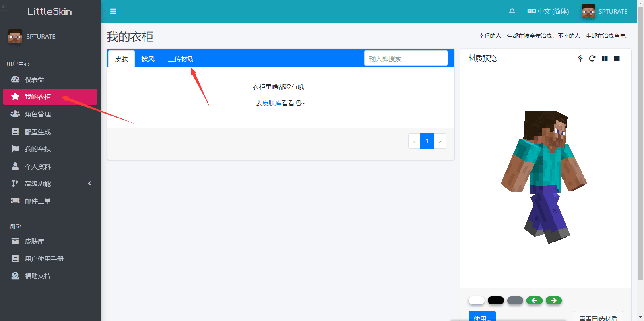The width and height of the screenshot is (644, 321).
Task: Show previous skin with green left arrow
Action: pyautogui.click(x=535, y=300)
